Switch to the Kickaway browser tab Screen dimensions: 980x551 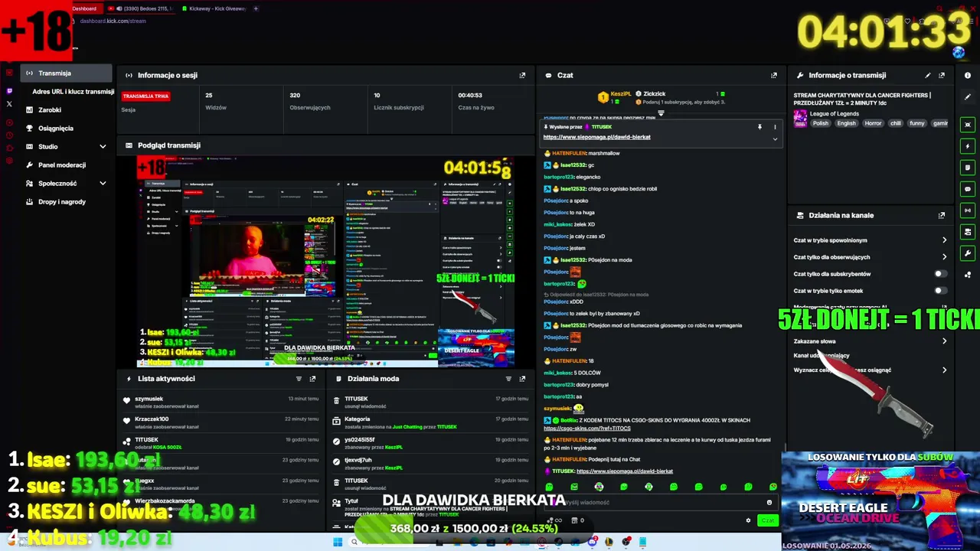(x=214, y=8)
